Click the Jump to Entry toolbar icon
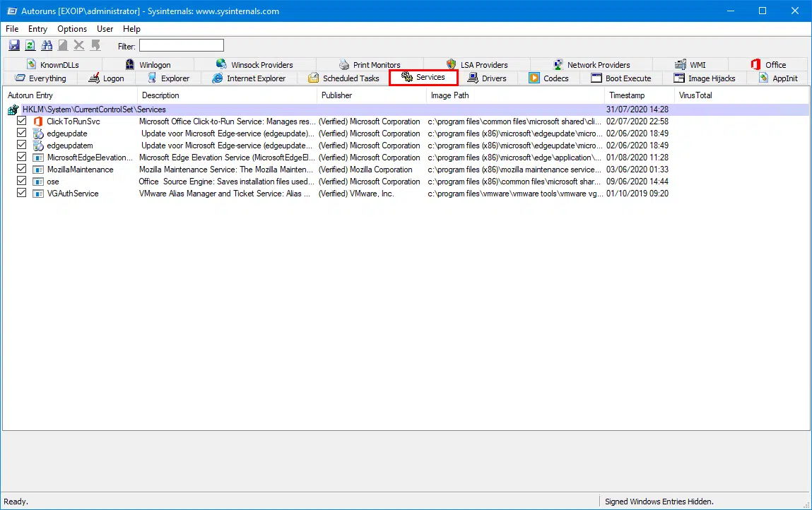 point(95,46)
